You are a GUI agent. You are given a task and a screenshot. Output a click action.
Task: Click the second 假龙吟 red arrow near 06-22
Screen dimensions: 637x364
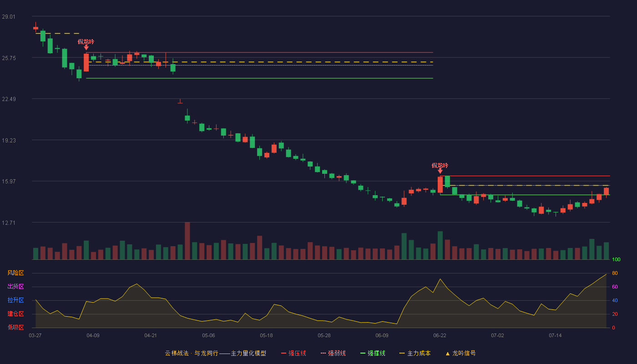(x=440, y=171)
